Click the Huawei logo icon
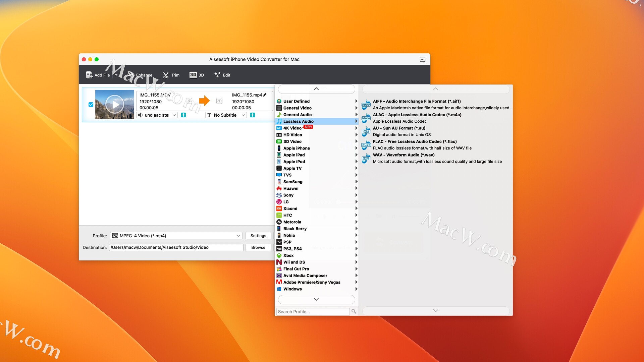The width and height of the screenshot is (644, 362). (279, 188)
